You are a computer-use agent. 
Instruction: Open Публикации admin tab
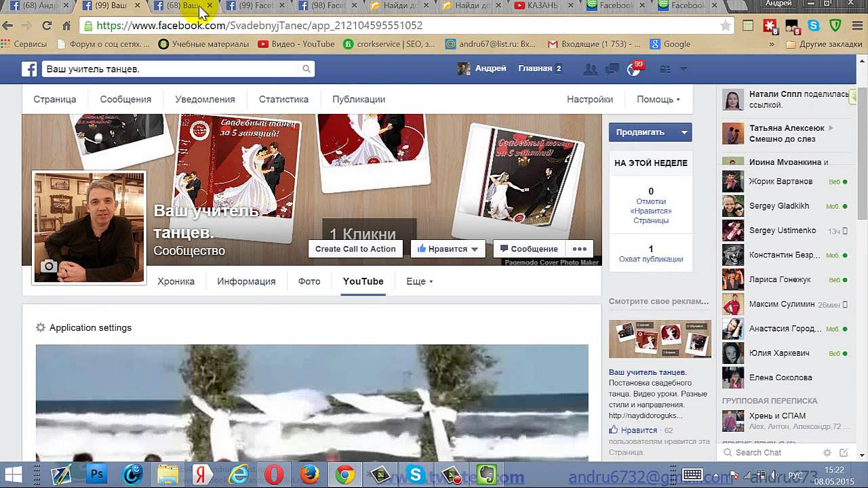tap(359, 99)
